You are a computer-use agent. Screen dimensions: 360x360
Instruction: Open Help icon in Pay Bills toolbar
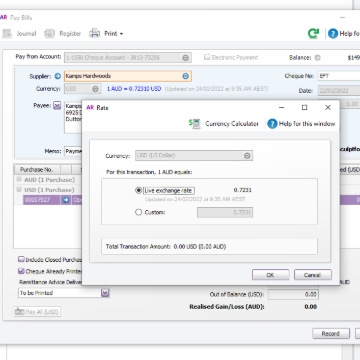point(333,33)
